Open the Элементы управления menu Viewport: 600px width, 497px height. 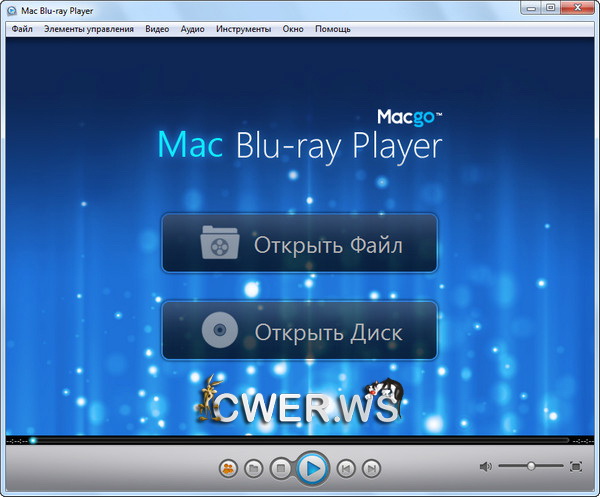89,29
